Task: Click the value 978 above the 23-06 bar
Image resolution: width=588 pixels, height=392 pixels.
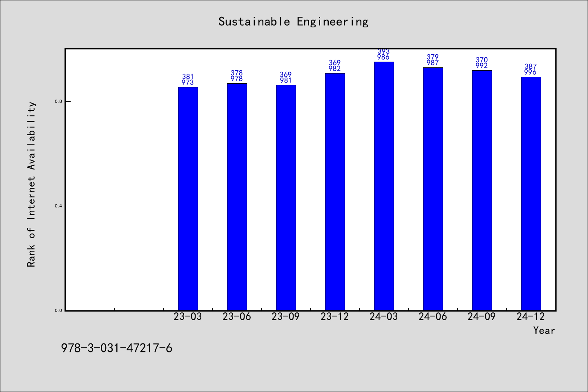Action: [x=237, y=79]
